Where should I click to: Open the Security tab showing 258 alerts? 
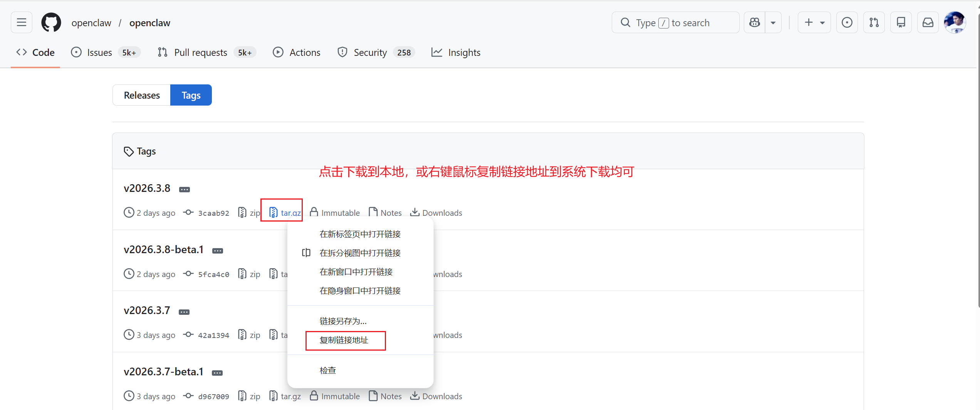point(370,52)
